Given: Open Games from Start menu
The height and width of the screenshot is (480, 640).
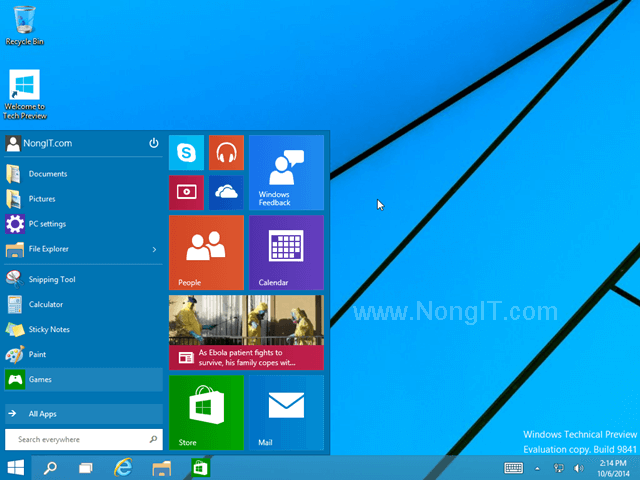Looking at the screenshot, I should (83, 380).
